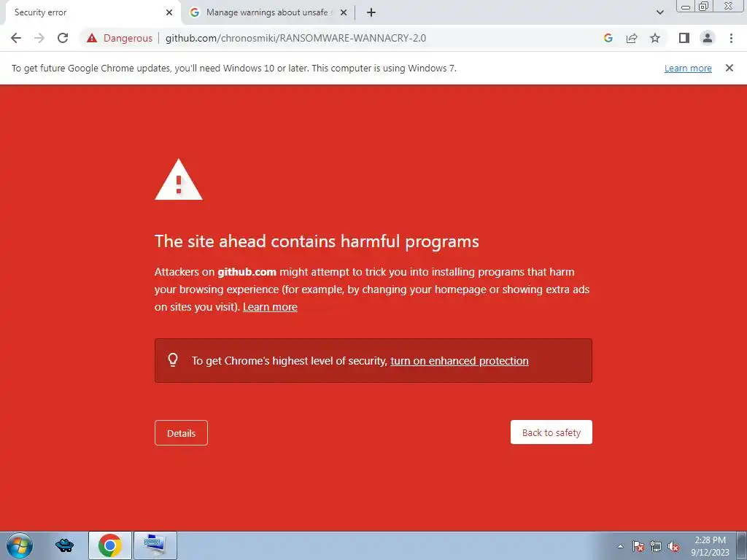The image size is (747, 560).
Task: Click the heading The site ahead contains harmful programs
Action: (x=317, y=241)
